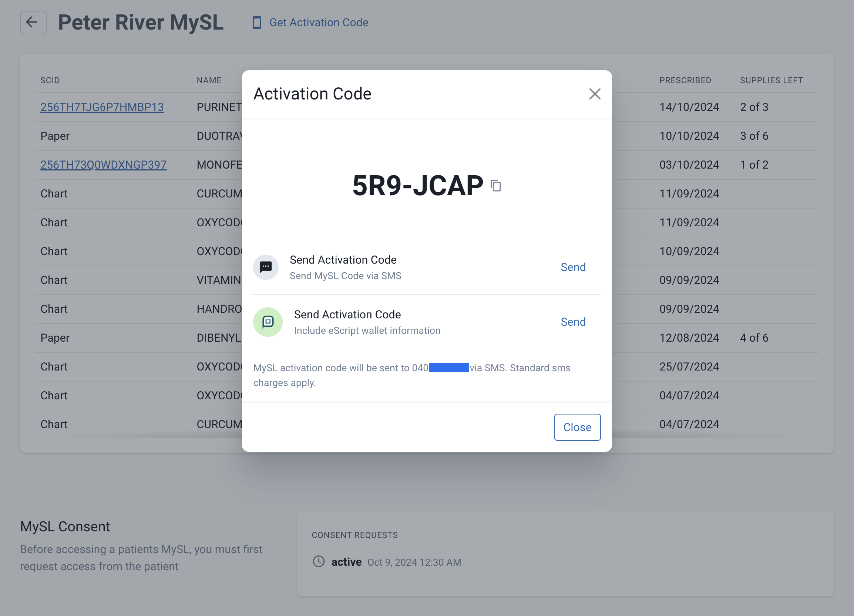Viewport: 854px width, 616px height.
Task: Open script 256TH73Q0WDXNGP397
Action: click(103, 165)
